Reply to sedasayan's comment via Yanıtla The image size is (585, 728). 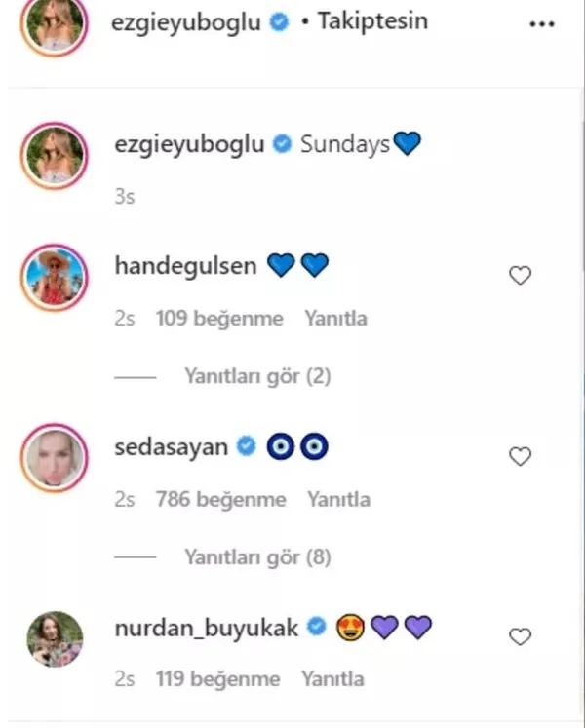point(338,500)
